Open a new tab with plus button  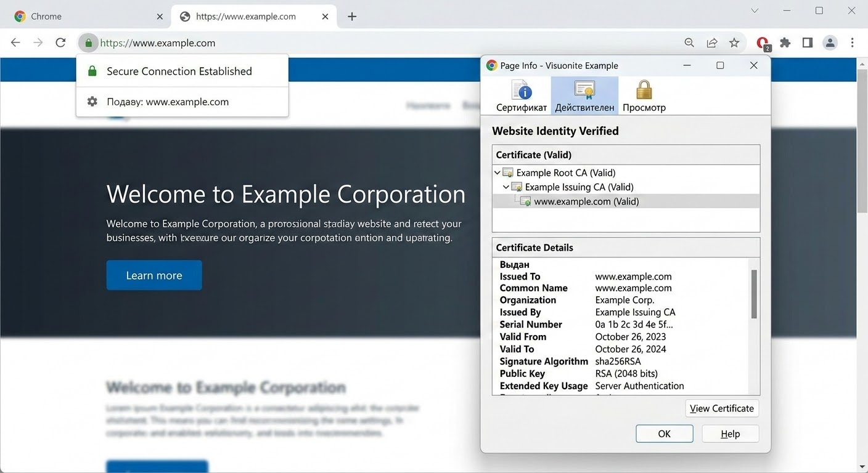coord(352,17)
